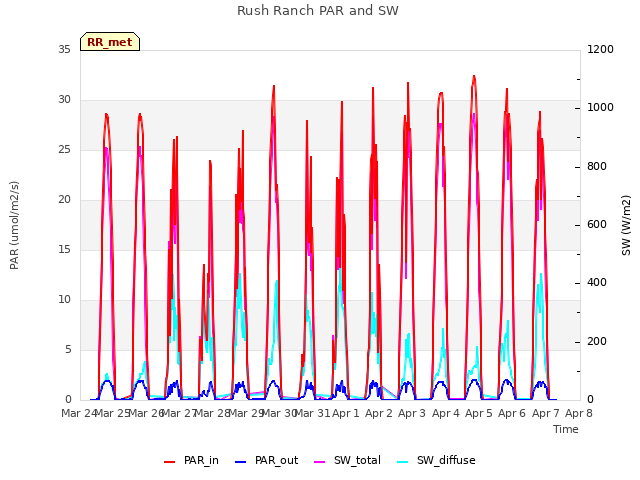Toggle the PAR_out legend entry
The height and width of the screenshot is (480, 640).
point(267,460)
